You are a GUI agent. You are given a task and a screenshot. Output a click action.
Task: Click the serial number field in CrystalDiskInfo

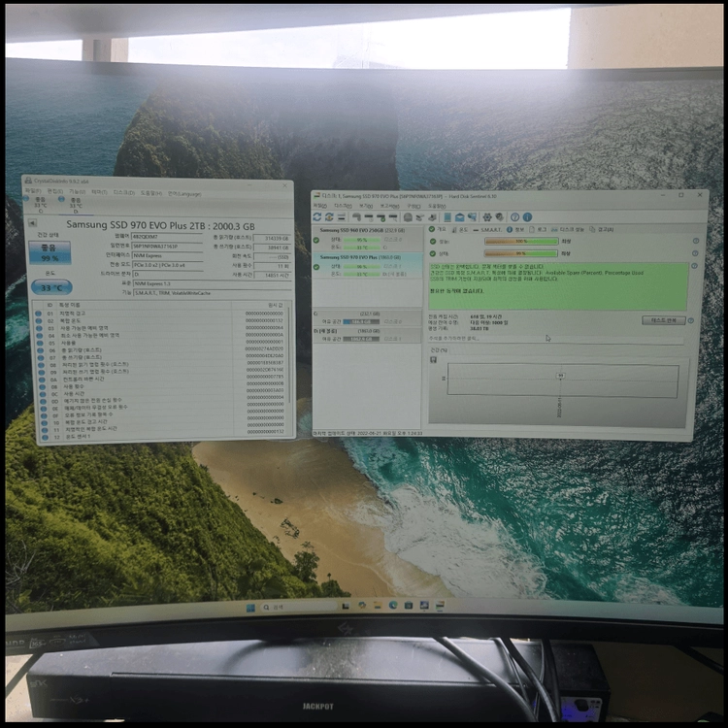pyautogui.click(x=167, y=247)
